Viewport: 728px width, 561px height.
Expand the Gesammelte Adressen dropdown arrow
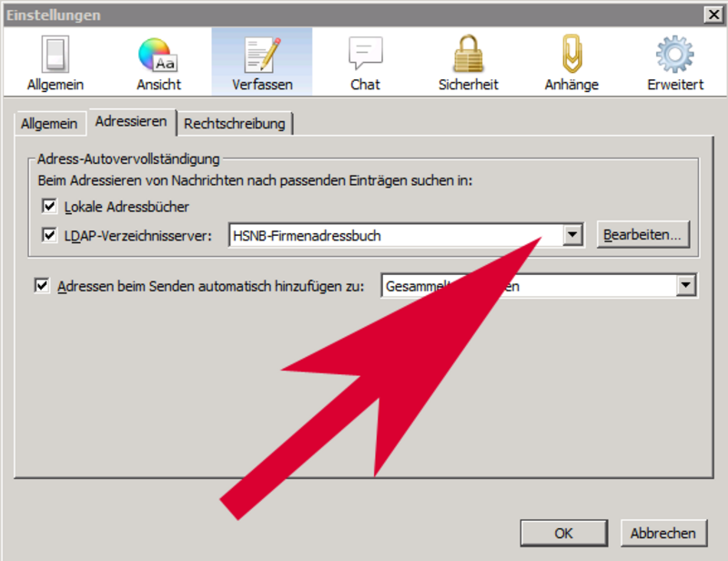[x=686, y=285]
